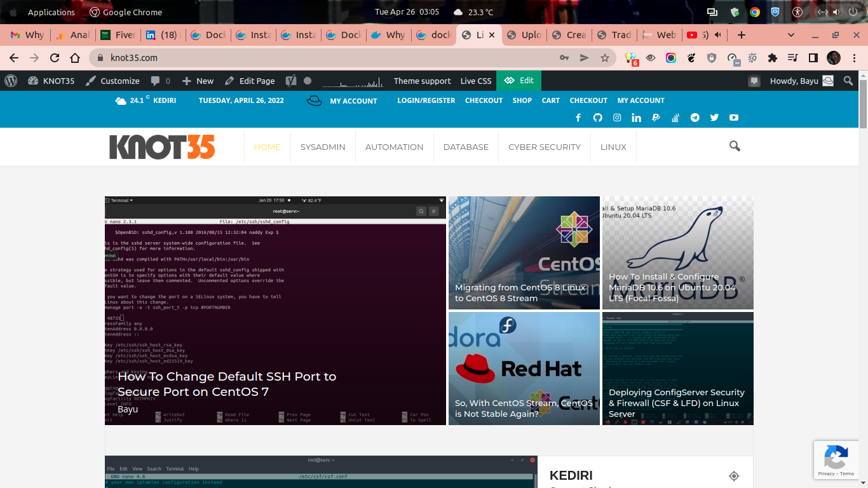Mute the YouTube tab audio
Image resolution: width=868 pixels, height=488 pixels.
pyautogui.click(x=717, y=35)
